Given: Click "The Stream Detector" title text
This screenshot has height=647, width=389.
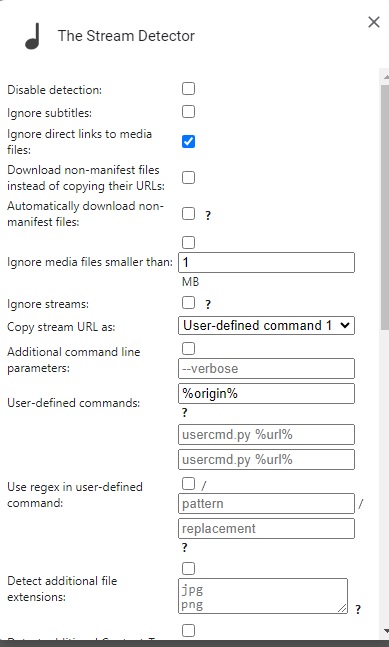Looking at the screenshot, I should (x=126, y=36).
